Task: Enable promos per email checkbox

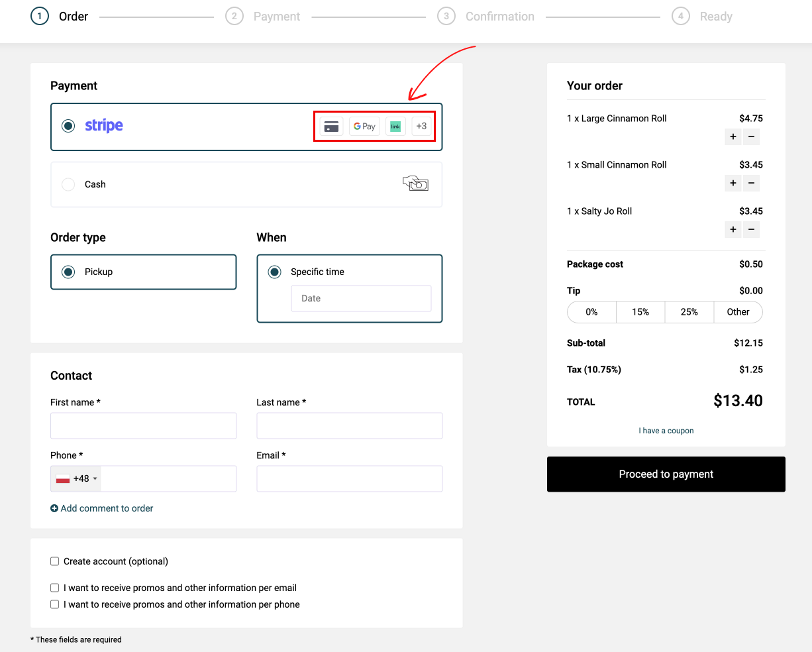Action: click(55, 588)
